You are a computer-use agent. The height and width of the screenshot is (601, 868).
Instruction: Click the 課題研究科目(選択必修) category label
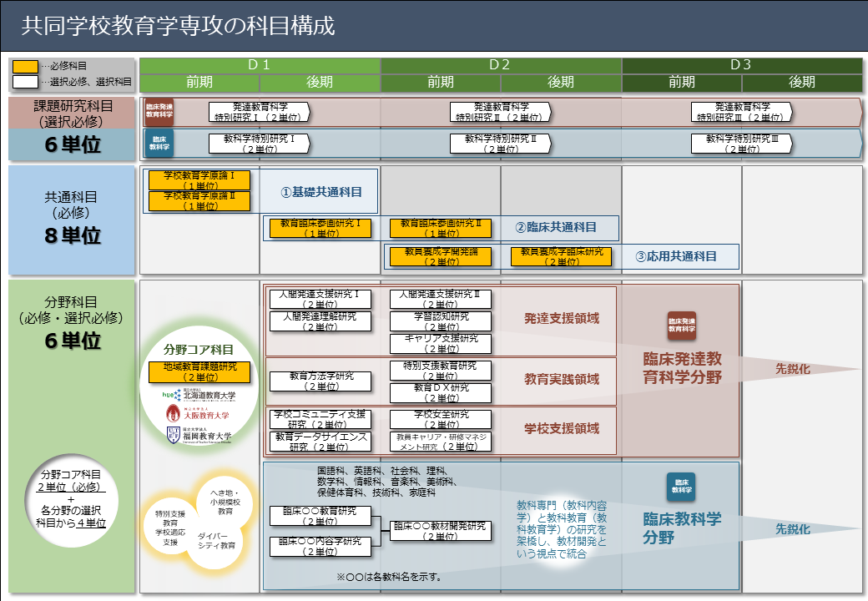pos(72,114)
